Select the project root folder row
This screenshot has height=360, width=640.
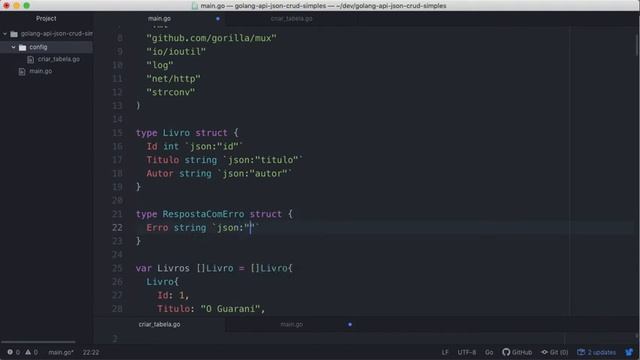[46, 34]
